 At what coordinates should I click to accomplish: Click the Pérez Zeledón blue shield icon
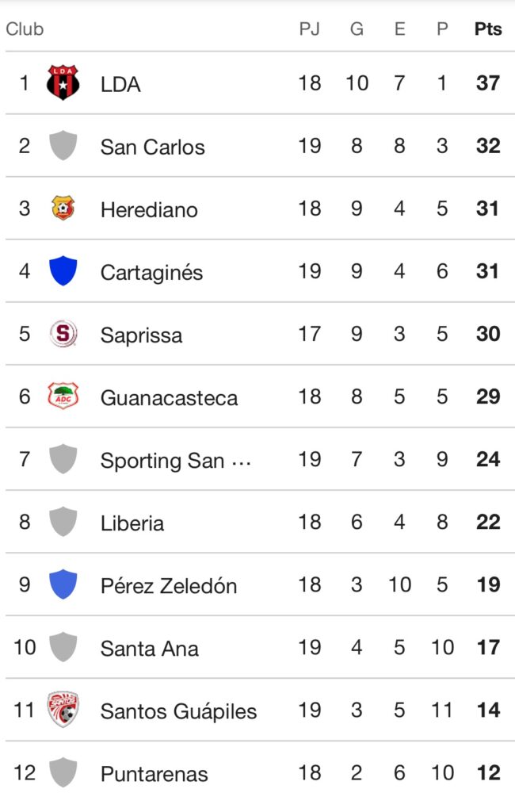pos(63,584)
